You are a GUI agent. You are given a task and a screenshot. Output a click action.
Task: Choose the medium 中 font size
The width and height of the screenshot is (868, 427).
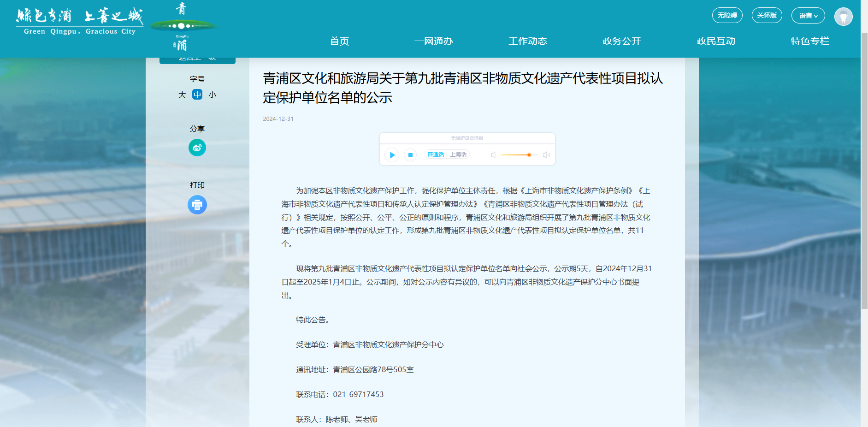coord(197,95)
